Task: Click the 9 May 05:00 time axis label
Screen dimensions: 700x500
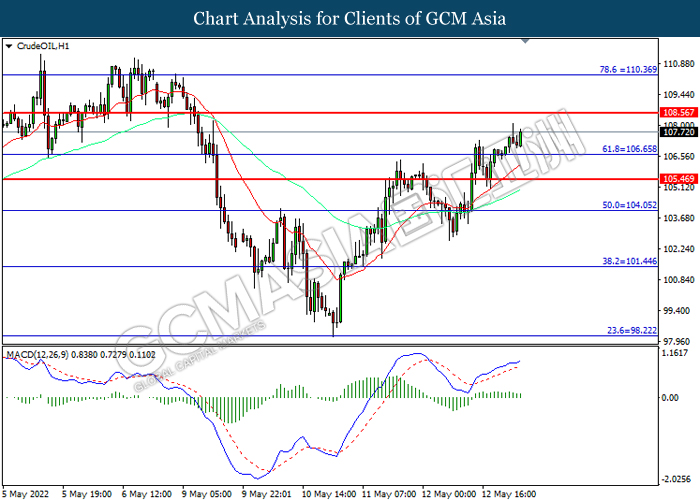Action: coord(207,494)
